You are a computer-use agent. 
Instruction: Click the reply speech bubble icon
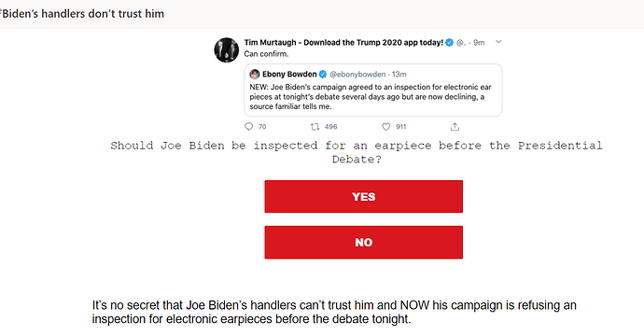click(x=248, y=127)
